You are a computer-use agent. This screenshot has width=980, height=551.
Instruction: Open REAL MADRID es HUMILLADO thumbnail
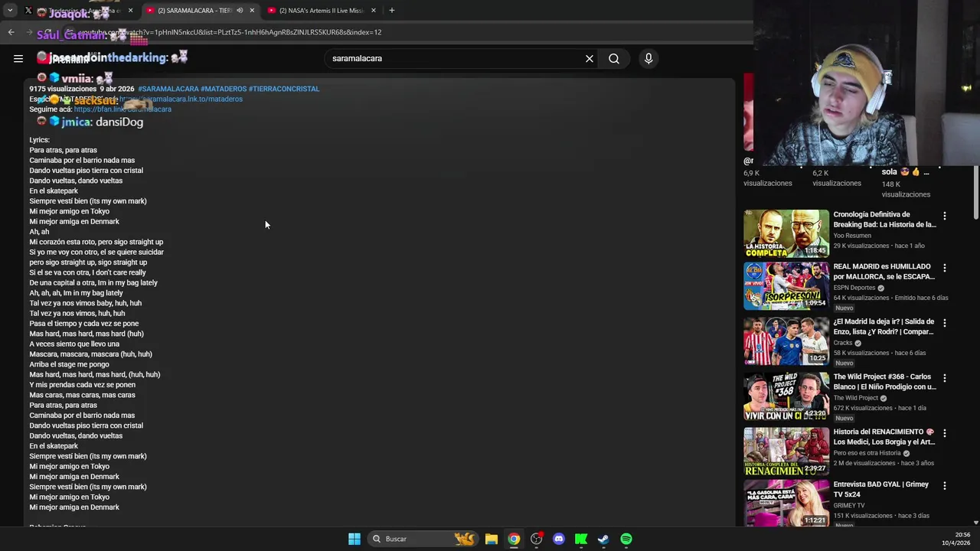[786, 286]
